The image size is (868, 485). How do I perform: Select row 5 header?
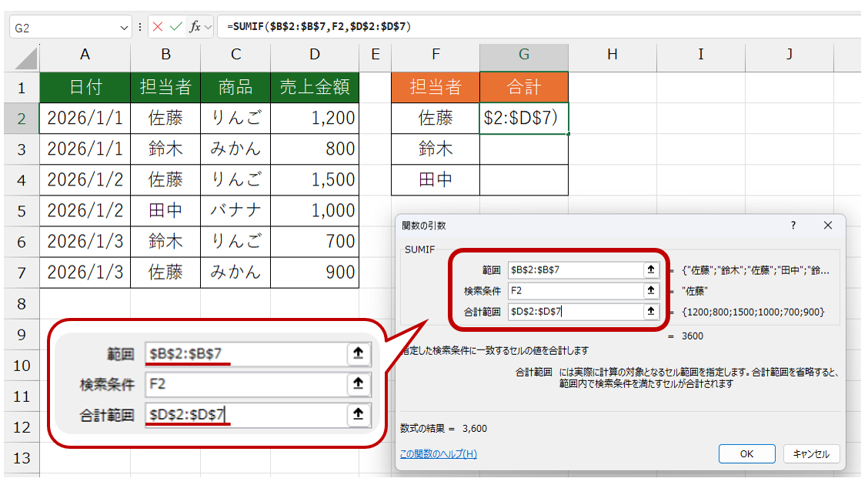(x=21, y=210)
